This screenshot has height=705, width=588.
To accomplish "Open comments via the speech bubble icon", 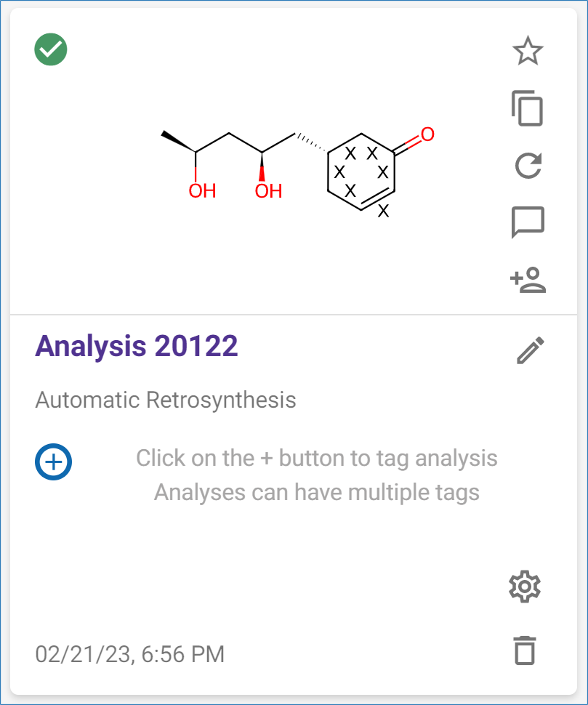I will (x=528, y=222).
